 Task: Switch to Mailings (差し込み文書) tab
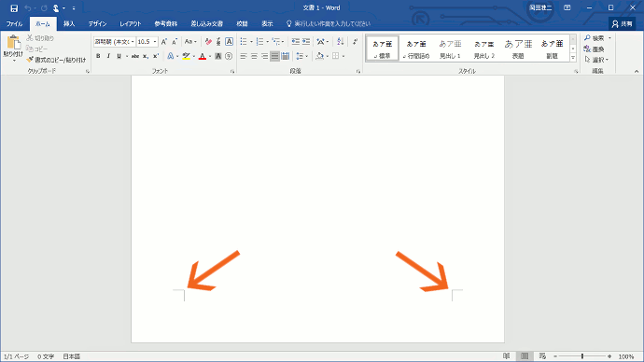[x=206, y=24]
